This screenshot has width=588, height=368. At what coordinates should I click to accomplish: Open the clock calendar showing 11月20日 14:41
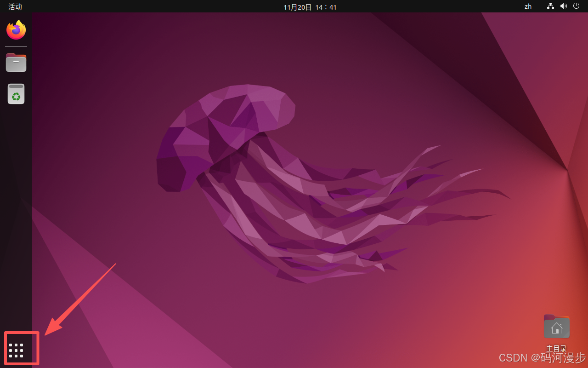point(310,7)
